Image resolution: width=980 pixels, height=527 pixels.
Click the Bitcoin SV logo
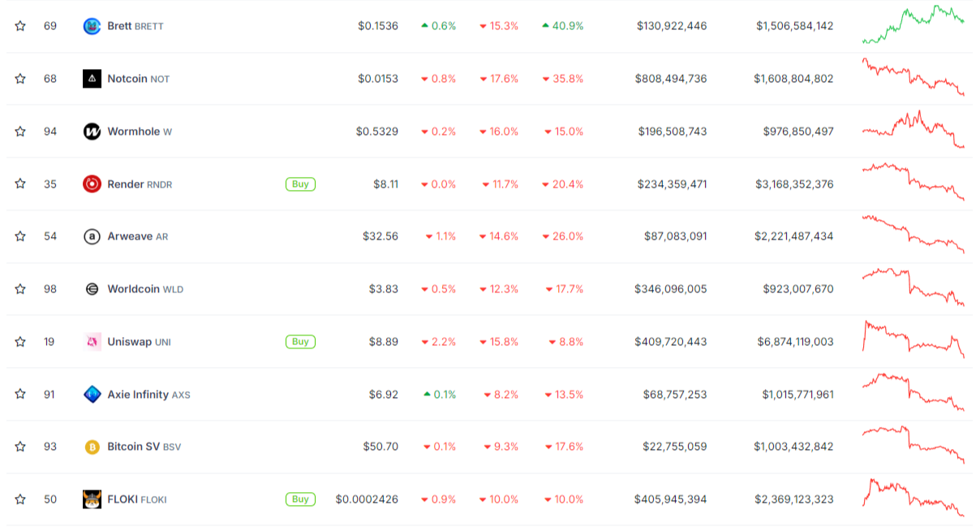click(92, 446)
